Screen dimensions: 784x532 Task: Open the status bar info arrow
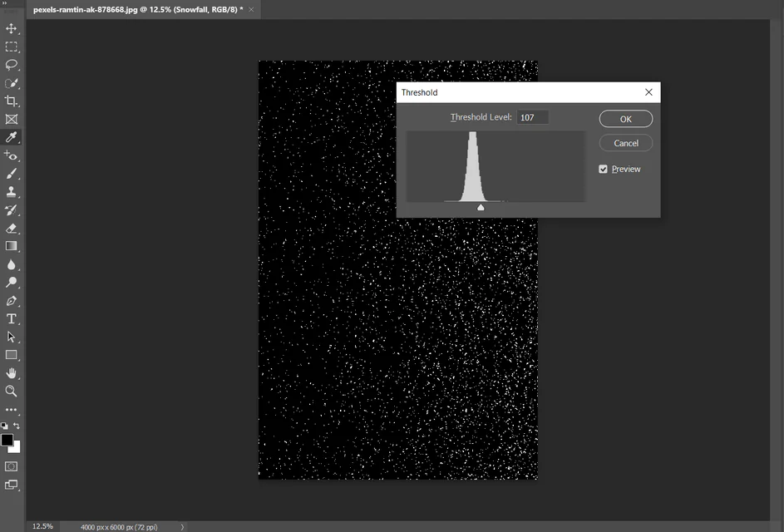tap(183, 527)
